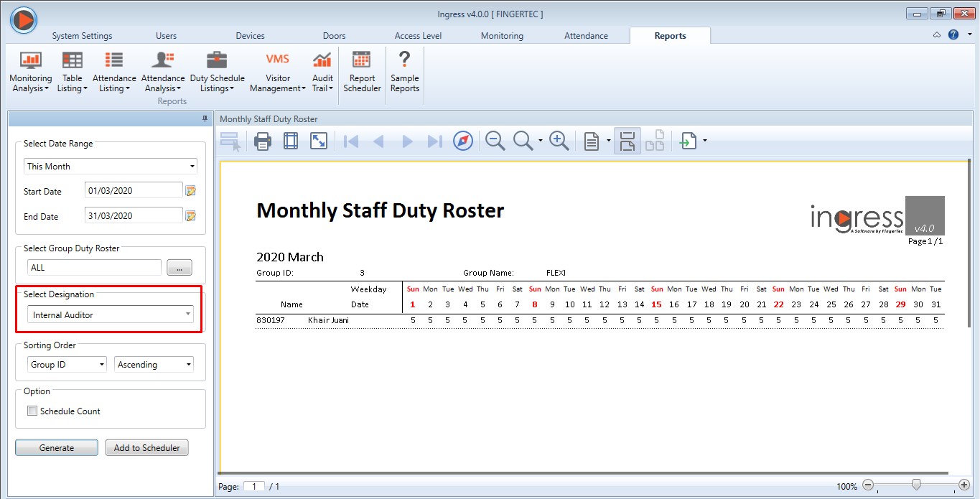Click the Ingress application logo button
The image size is (980, 499).
pyautogui.click(x=24, y=19)
